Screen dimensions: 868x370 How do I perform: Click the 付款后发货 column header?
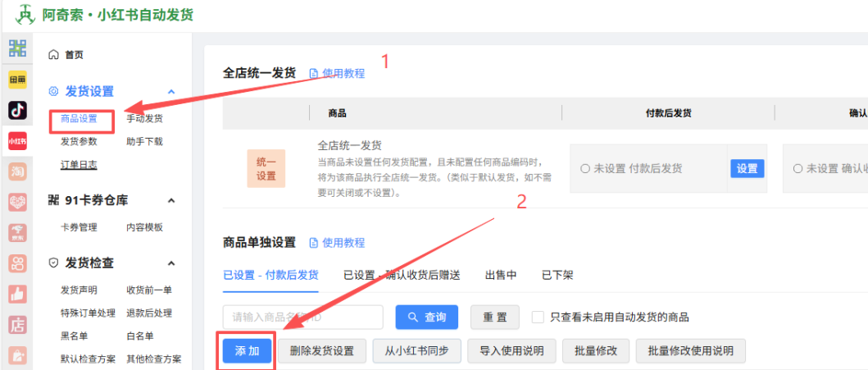(669, 113)
